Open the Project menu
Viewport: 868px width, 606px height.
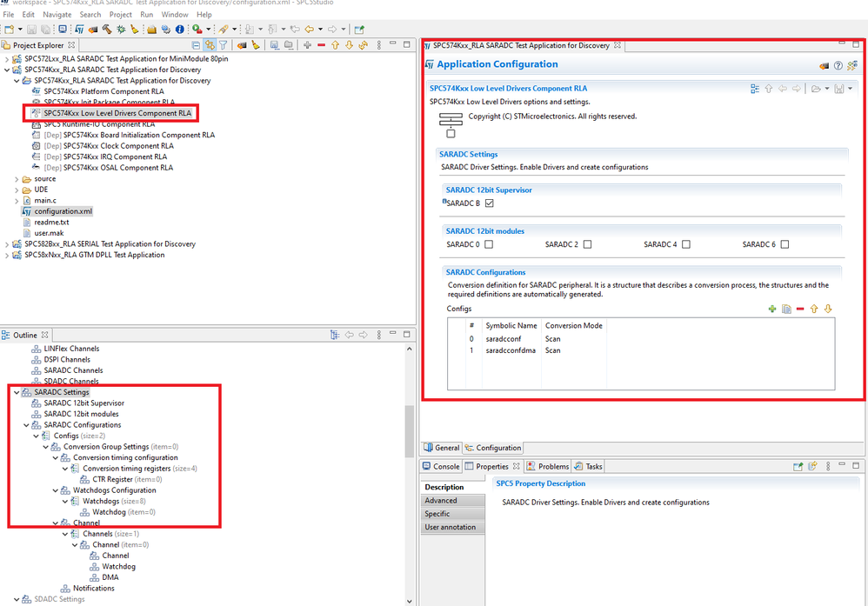[x=121, y=15]
